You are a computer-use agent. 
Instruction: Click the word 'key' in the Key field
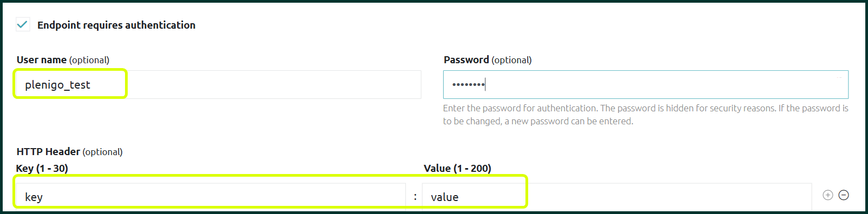(34, 197)
